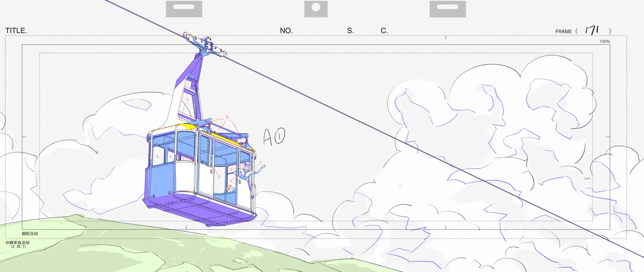Click the note "分辨率也没动"

[x=18, y=243]
